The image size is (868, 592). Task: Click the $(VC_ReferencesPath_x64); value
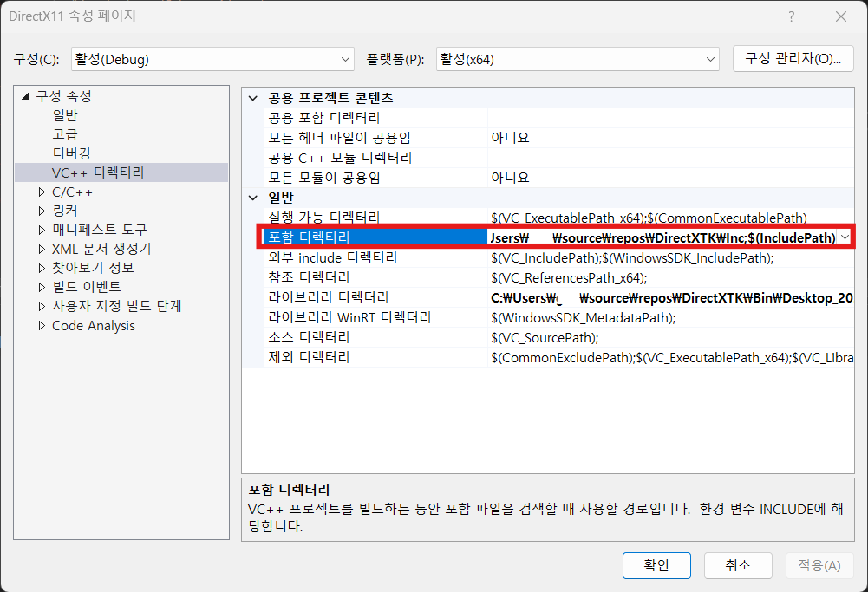569,277
